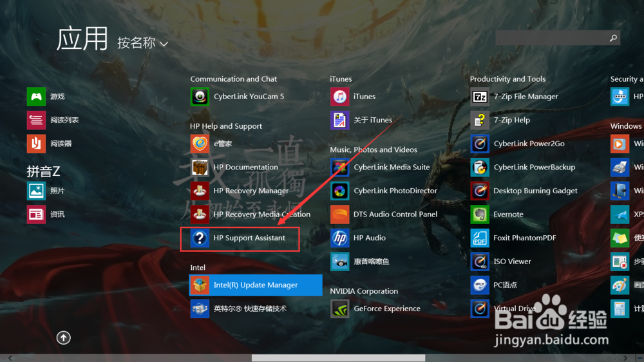
Task: Click the iTunes group header text
Action: tap(341, 79)
